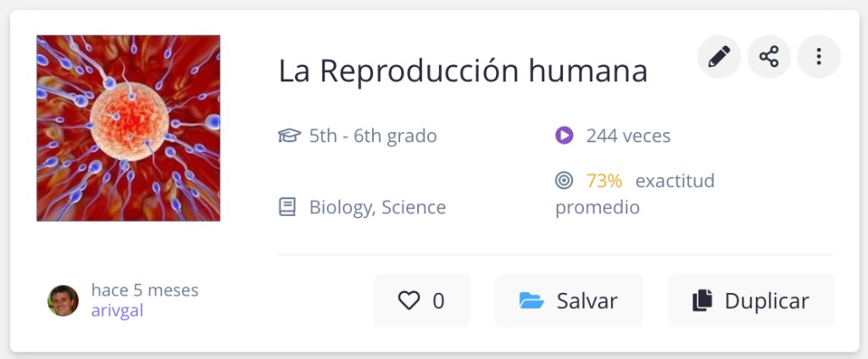Click the target accuracy icon

point(564,180)
